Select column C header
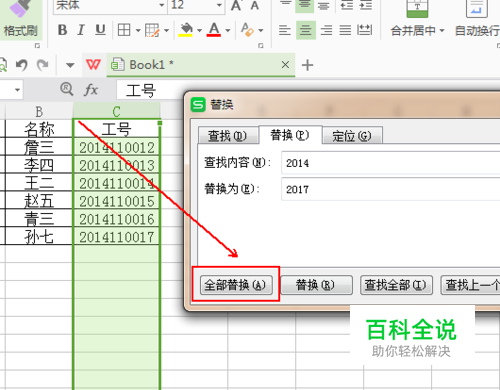The image size is (500, 390). pos(116,111)
